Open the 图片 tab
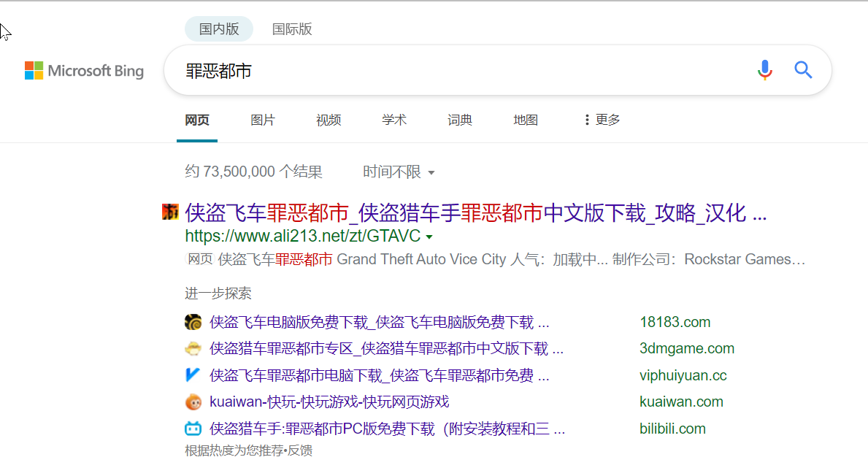The height and width of the screenshot is (476, 868). coord(263,120)
